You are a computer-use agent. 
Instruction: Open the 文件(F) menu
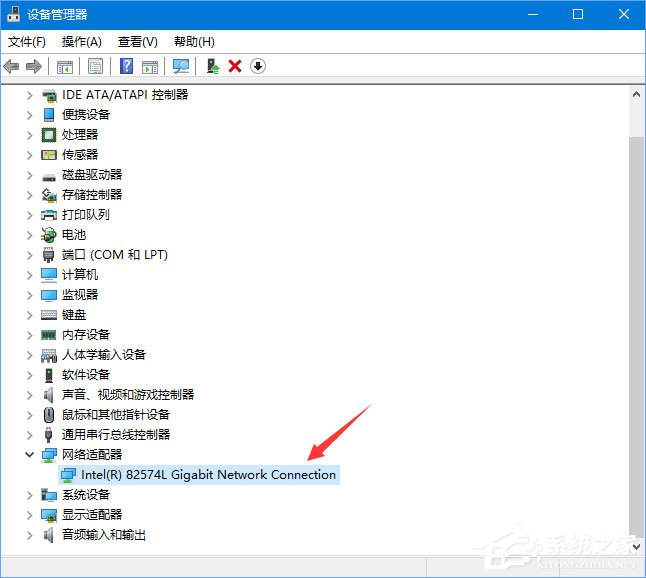pos(27,42)
